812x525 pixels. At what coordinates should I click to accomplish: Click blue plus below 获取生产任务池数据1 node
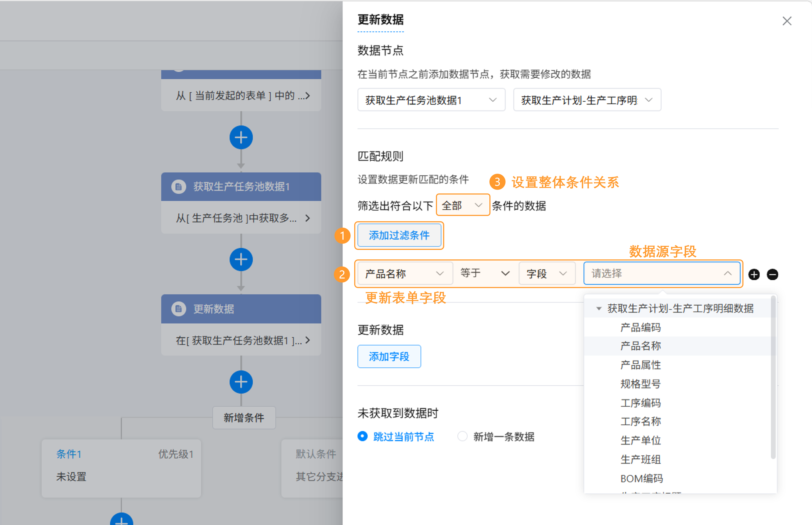[x=241, y=259]
